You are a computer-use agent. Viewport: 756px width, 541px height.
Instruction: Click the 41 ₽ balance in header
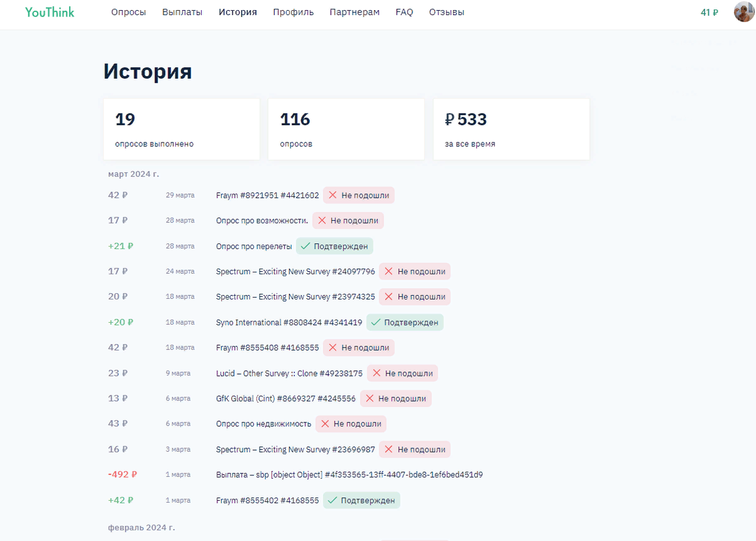tap(709, 12)
